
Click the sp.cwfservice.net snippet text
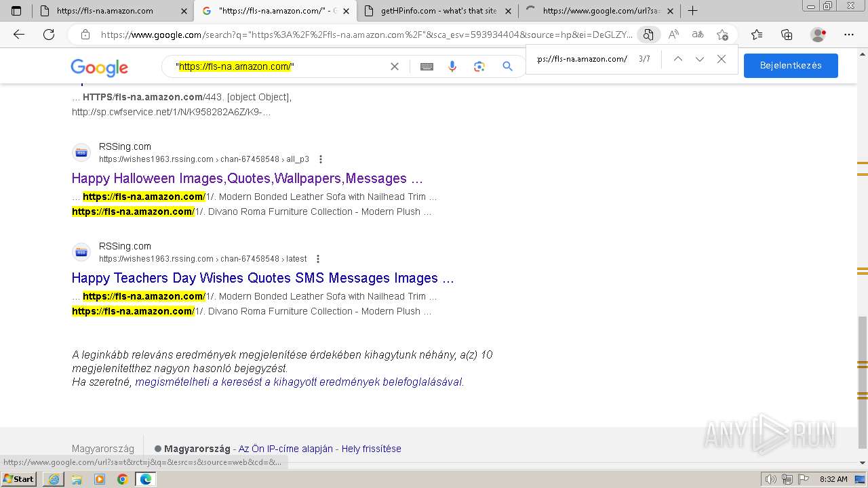point(172,112)
